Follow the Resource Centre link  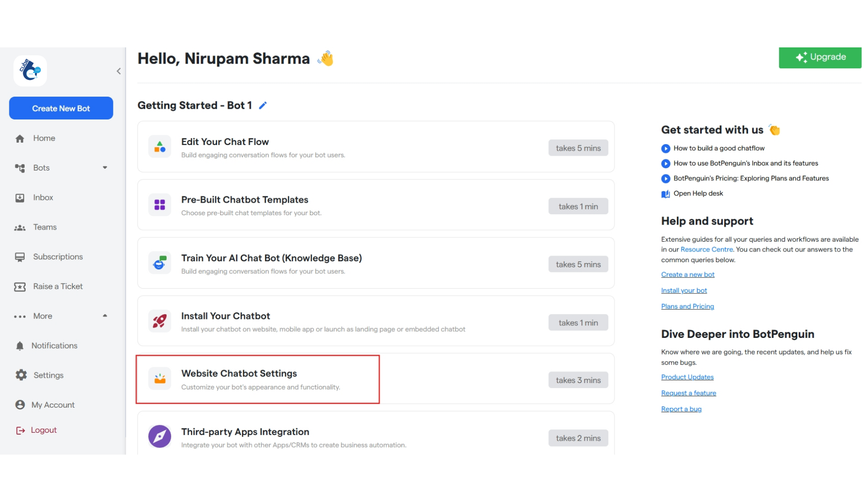[707, 250]
